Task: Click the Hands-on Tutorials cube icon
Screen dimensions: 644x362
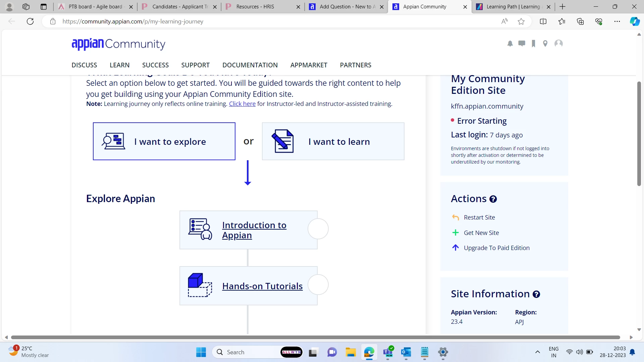Action: pyautogui.click(x=200, y=285)
